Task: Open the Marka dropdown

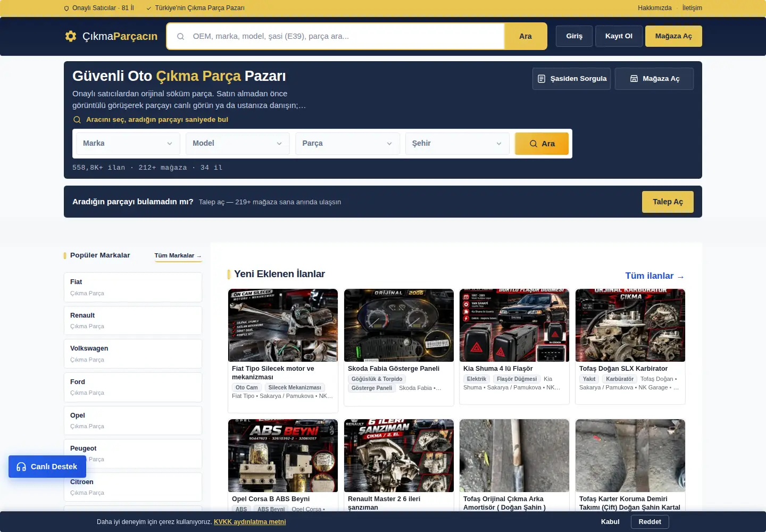Action: point(128,144)
